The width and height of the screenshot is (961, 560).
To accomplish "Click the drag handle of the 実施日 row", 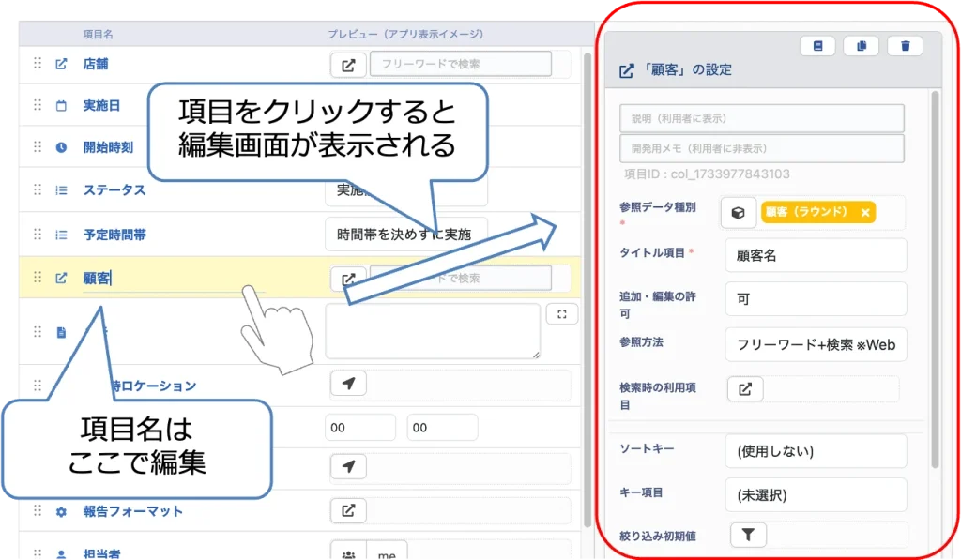I will tap(38, 106).
